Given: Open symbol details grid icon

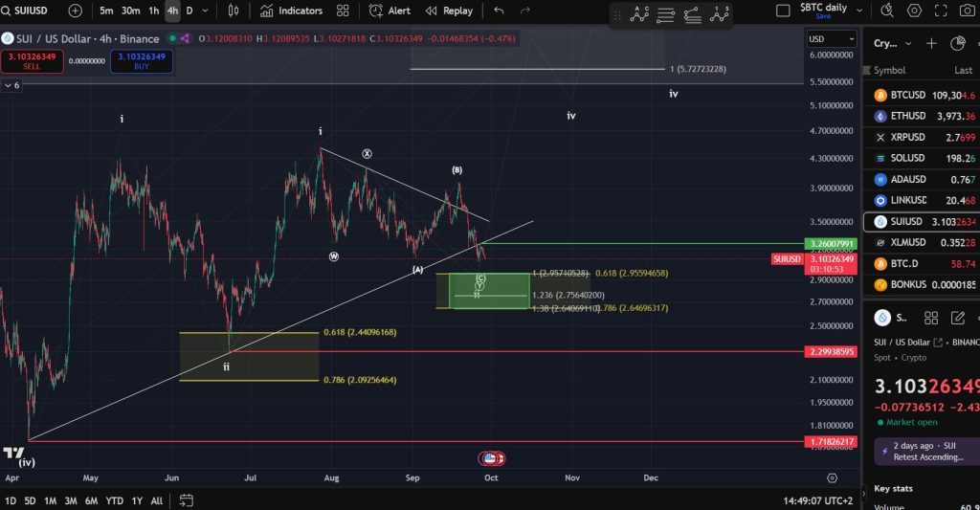Looking at the screenshot, I should 930,318.
